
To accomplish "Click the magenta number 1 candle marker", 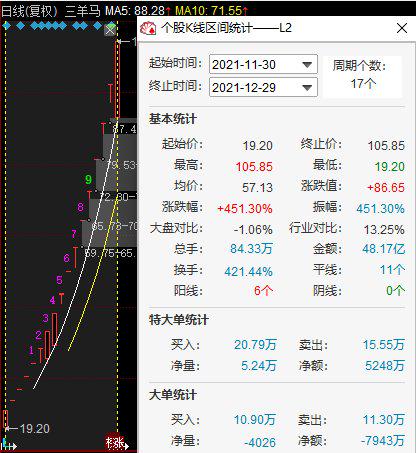I will pyautogui.click(x=31, y=350).
